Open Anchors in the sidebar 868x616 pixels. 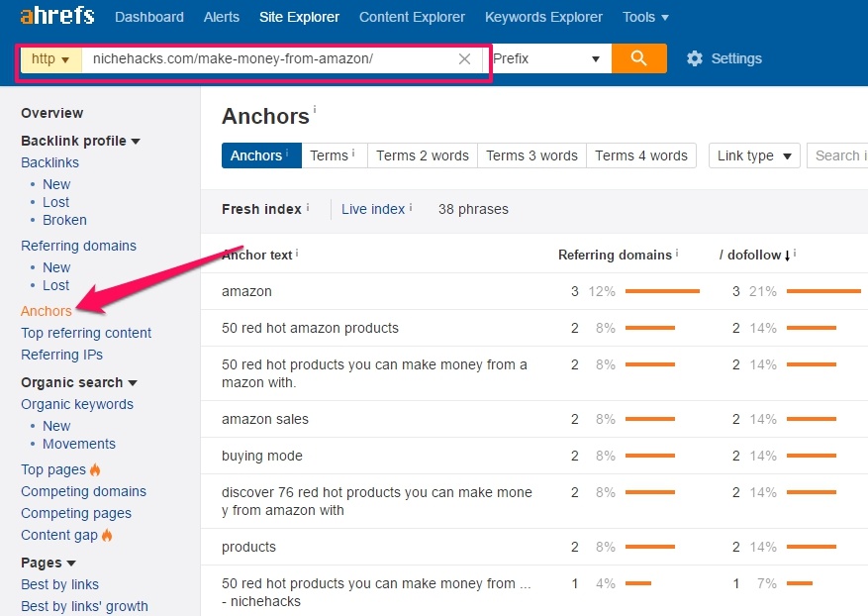coord(47,311)
